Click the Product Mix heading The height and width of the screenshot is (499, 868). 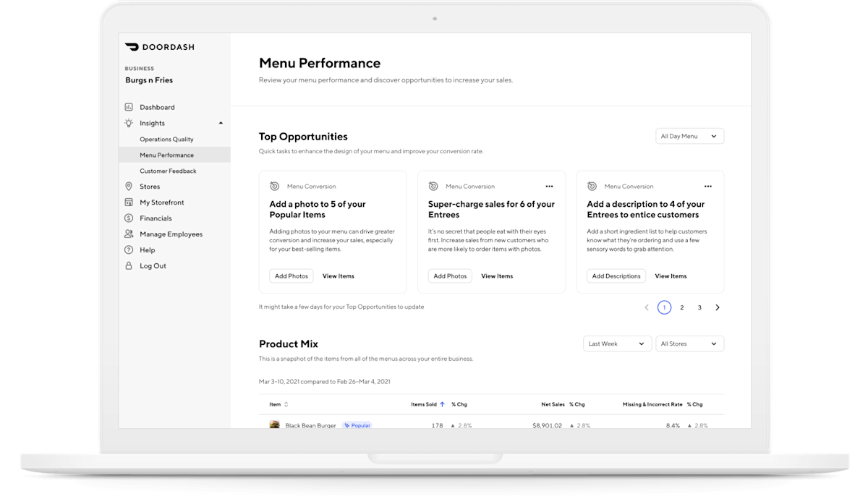pos(289,344)
